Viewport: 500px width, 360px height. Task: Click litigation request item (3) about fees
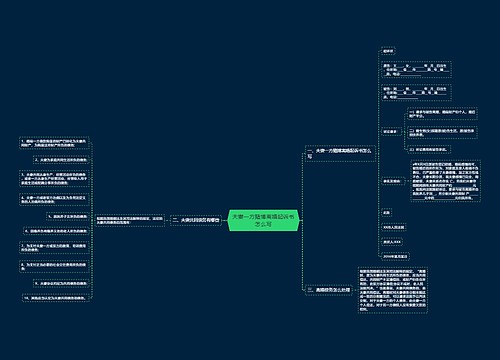click(429, 149)
